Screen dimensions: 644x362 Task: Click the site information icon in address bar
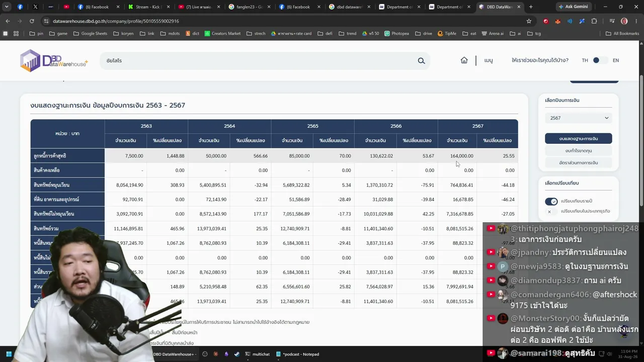point(46,21)
